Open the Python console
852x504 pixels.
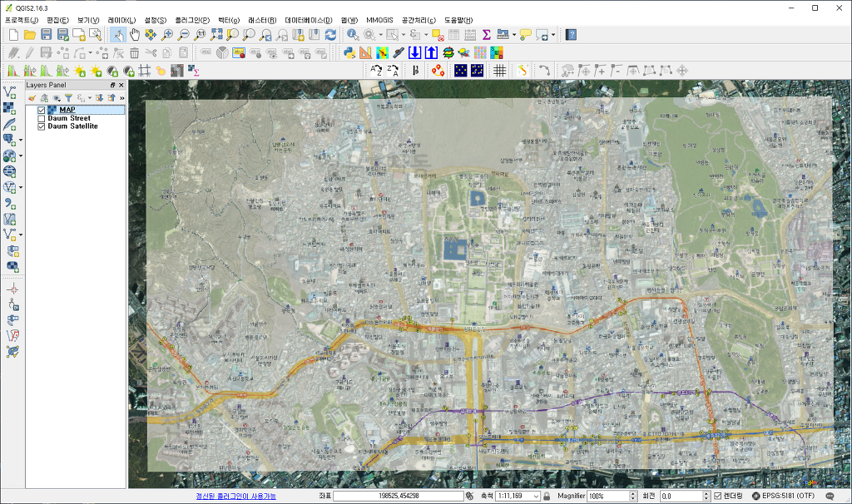349,52
